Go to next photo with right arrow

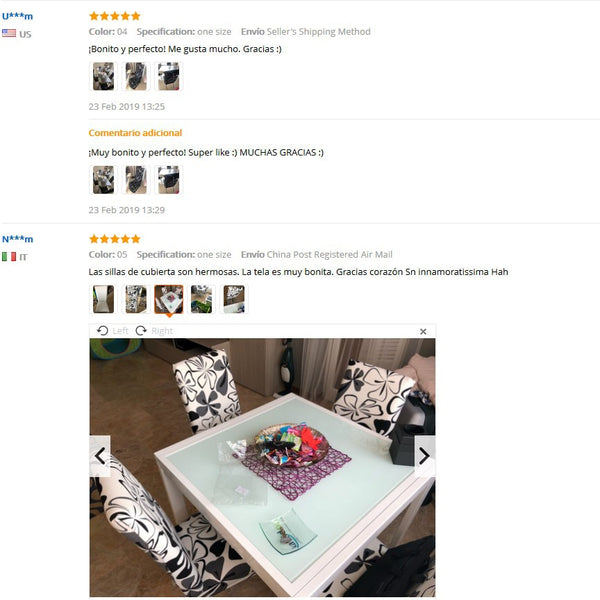[x=424, y=456]
